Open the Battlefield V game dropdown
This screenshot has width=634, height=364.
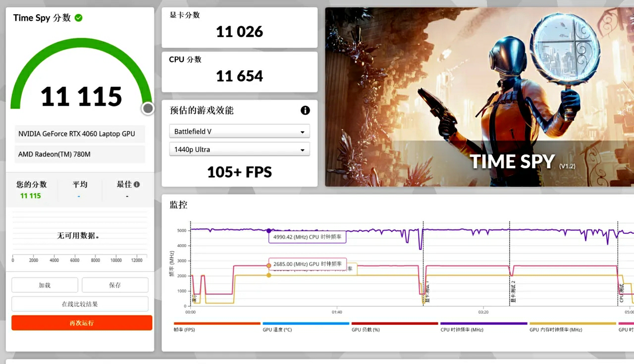pos(240,132)
